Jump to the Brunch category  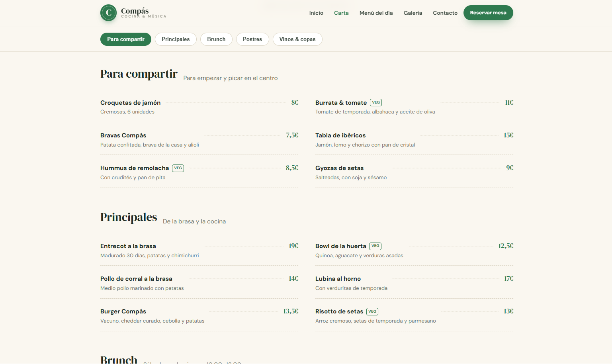coord(216,39)
